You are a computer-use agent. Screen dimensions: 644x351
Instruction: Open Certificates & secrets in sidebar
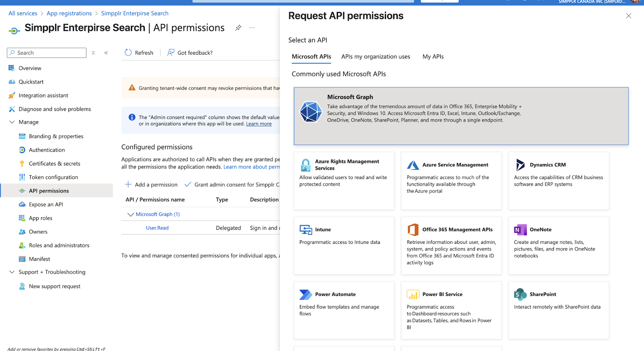point(54,164)
